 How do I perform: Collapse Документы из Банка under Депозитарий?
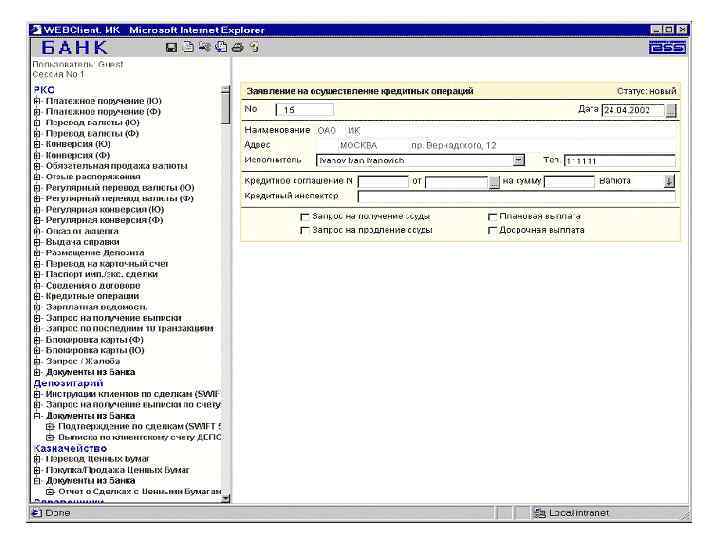(37, 416)
